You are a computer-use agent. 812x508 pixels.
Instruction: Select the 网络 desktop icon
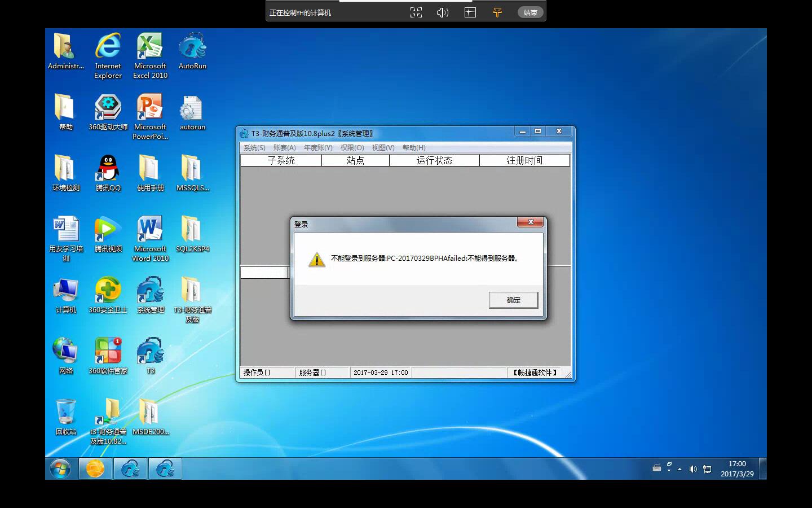65,356
